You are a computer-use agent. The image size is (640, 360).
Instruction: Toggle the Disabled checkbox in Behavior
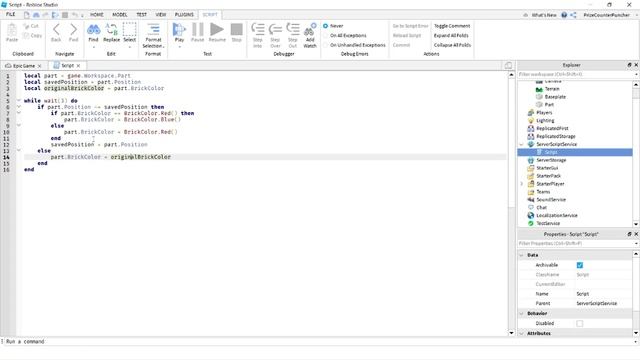click(580, 323)
